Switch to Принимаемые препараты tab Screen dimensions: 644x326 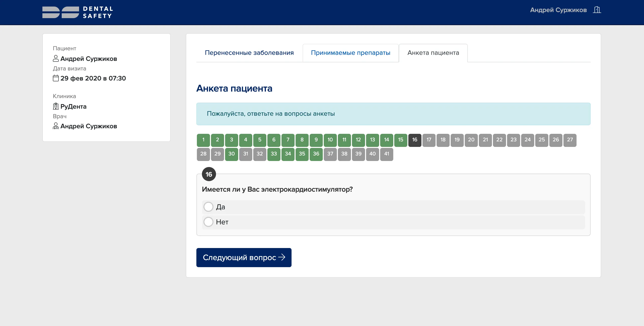tap(350, 53)
